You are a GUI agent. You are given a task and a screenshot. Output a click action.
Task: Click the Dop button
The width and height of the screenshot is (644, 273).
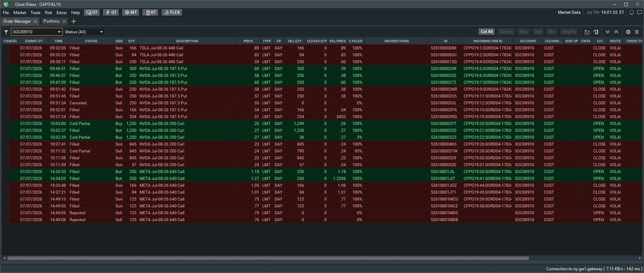523,32
